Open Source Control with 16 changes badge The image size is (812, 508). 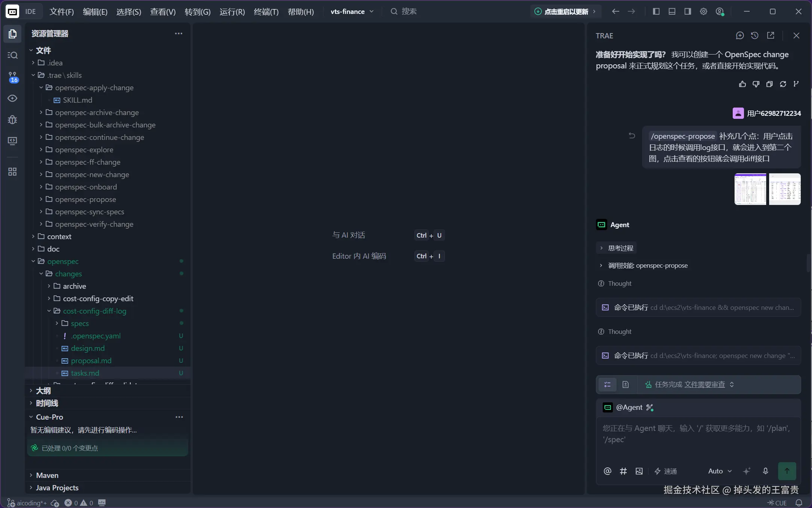click(12, 77)
